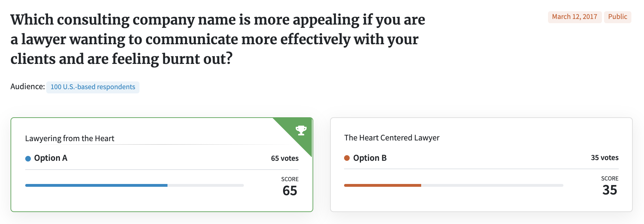Click the 65 votes count
The height and width of the screenshot is (224, 644).
[285, 158]
